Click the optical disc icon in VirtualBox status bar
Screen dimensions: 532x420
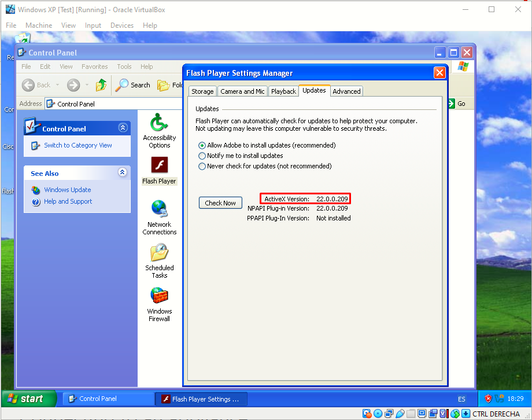click(x=378, y=414)
